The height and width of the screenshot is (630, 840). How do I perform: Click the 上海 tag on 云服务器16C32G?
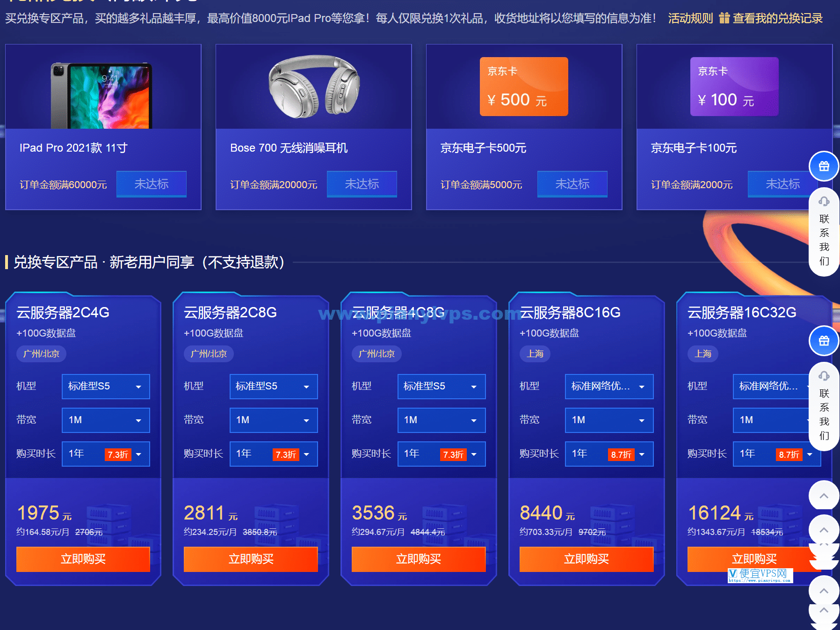tap(703, 354)
